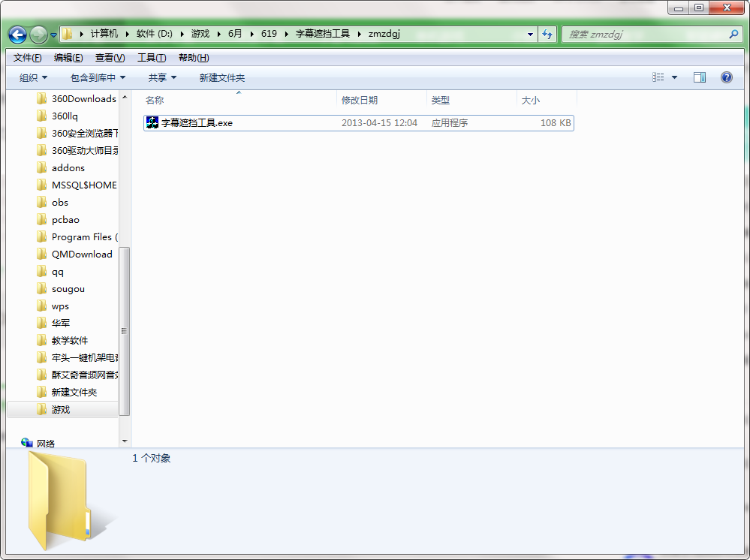Viewport: 750px width, 560px height.
Task: Click the Back navigation arrow
Action: point(18,35)
